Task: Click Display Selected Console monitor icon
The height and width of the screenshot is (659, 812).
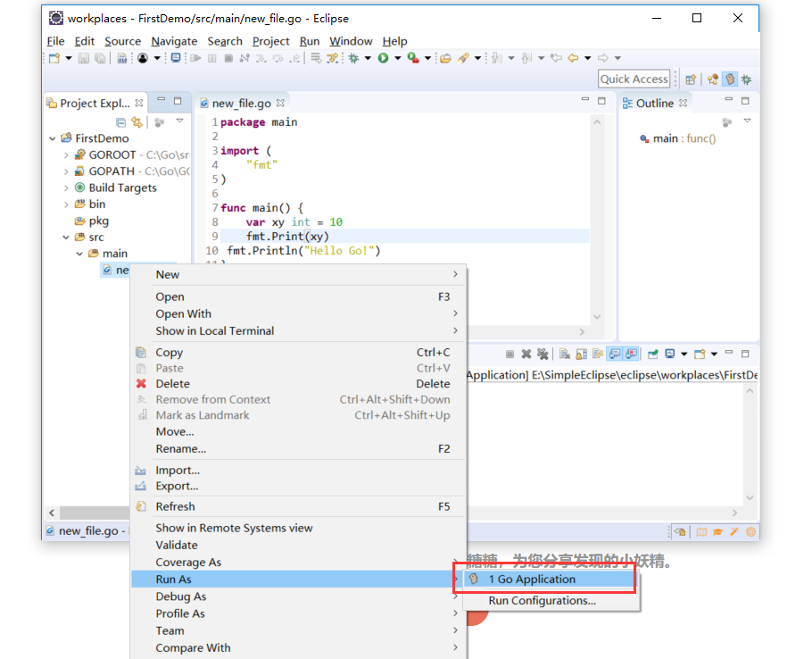Action: click(669, 354)
